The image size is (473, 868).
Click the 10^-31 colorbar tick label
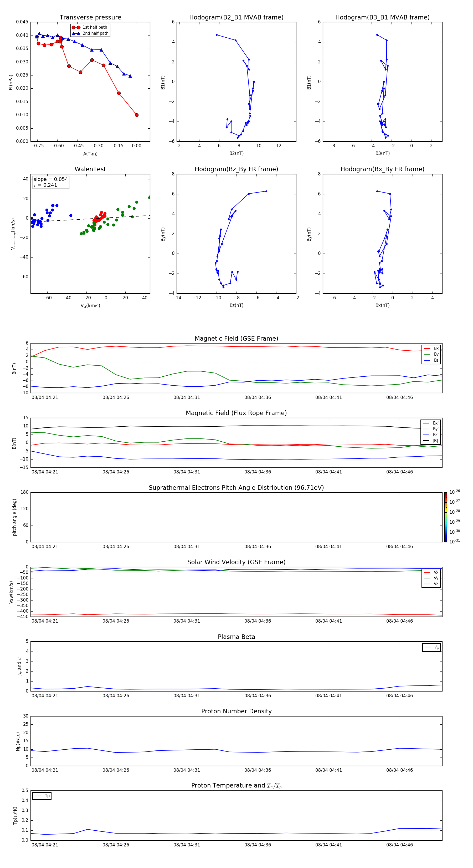click(x=455, y=542)
